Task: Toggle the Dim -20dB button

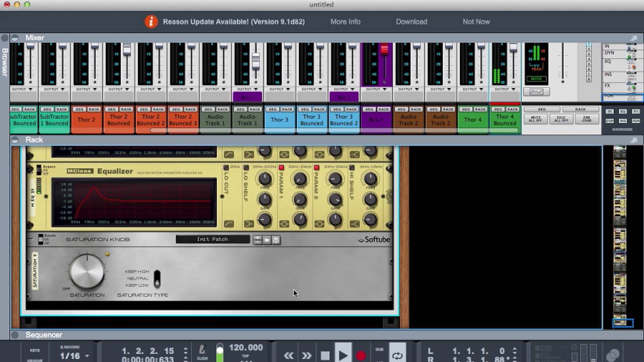Action: (x=586, y=119)
